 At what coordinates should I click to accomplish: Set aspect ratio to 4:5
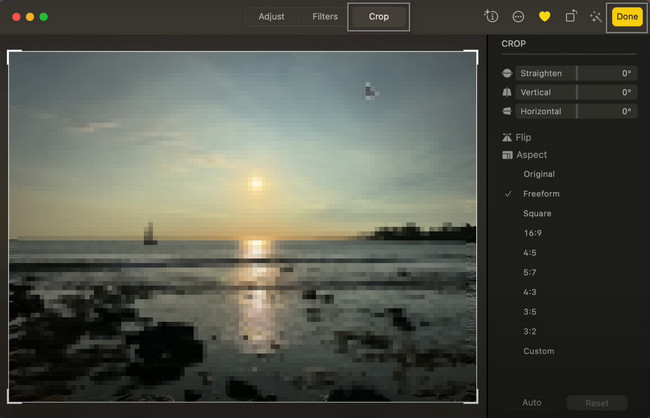[x=529, y=253]
